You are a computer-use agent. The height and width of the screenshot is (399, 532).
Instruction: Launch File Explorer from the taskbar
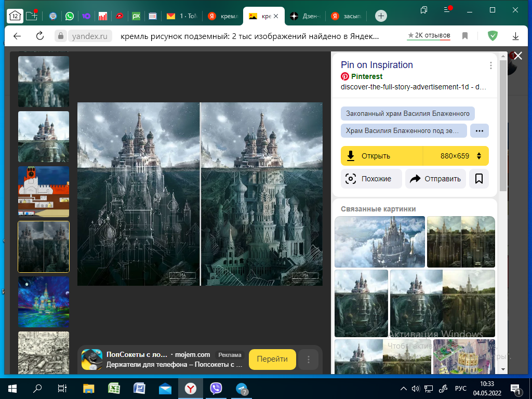89,389
